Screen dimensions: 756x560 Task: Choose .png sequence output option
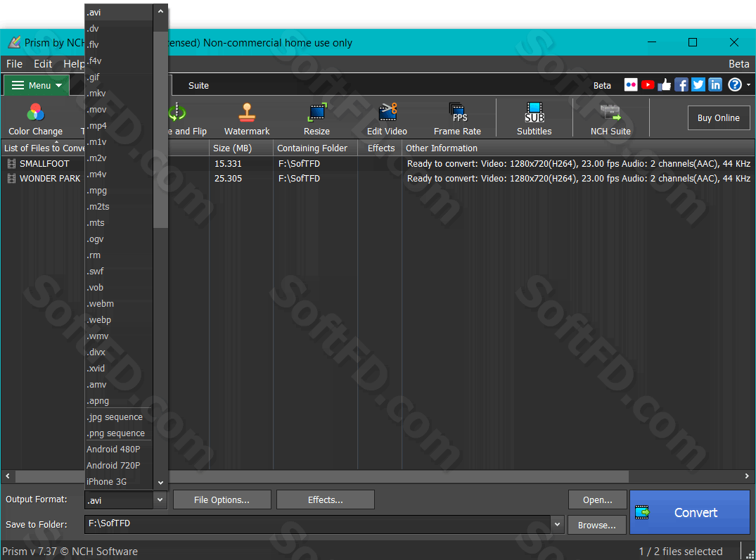pos(119,433)
